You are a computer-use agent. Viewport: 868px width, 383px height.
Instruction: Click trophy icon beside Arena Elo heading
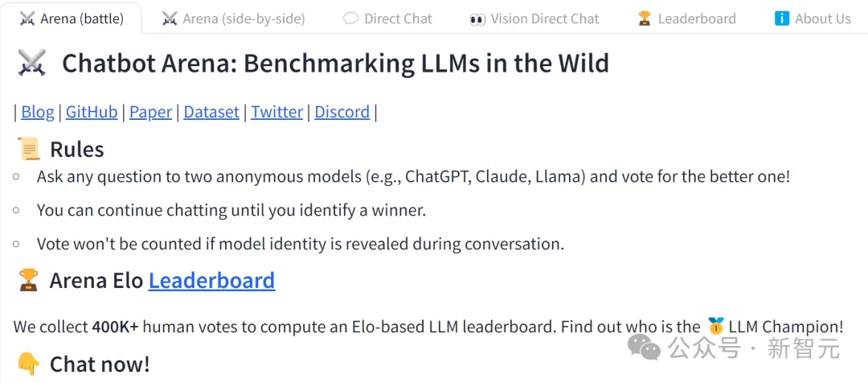[x=27, y=281]
